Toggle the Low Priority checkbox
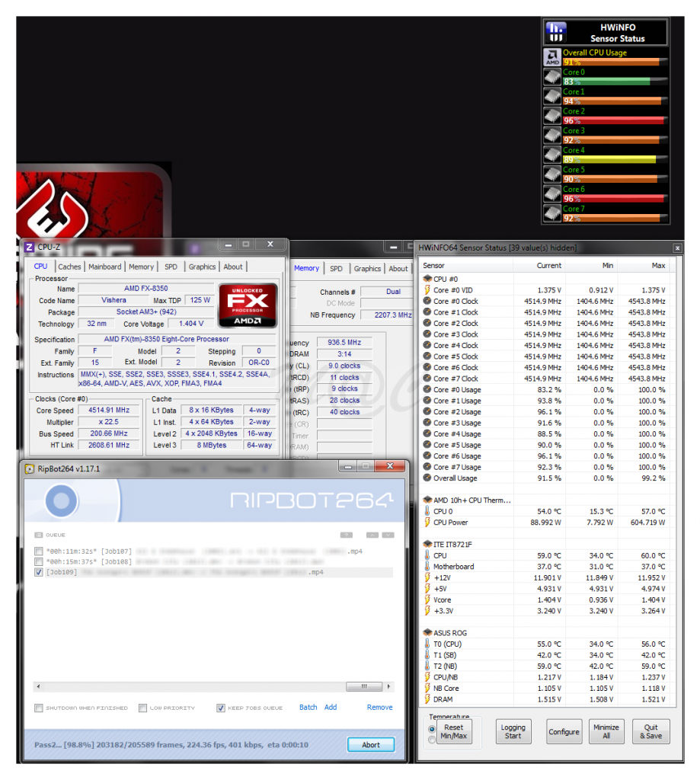Image resolution: width=700 pixels, height=780 pixels. (141, 708)
